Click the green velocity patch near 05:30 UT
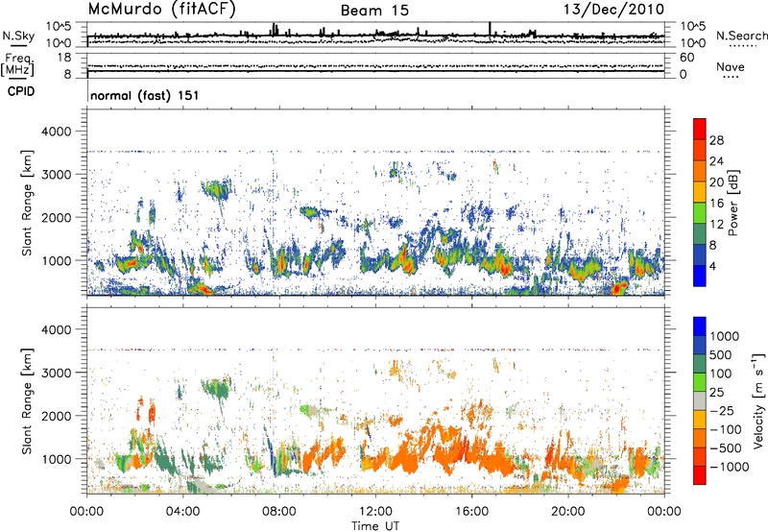This screenshot has width=768, height=532. coord(218,389)
